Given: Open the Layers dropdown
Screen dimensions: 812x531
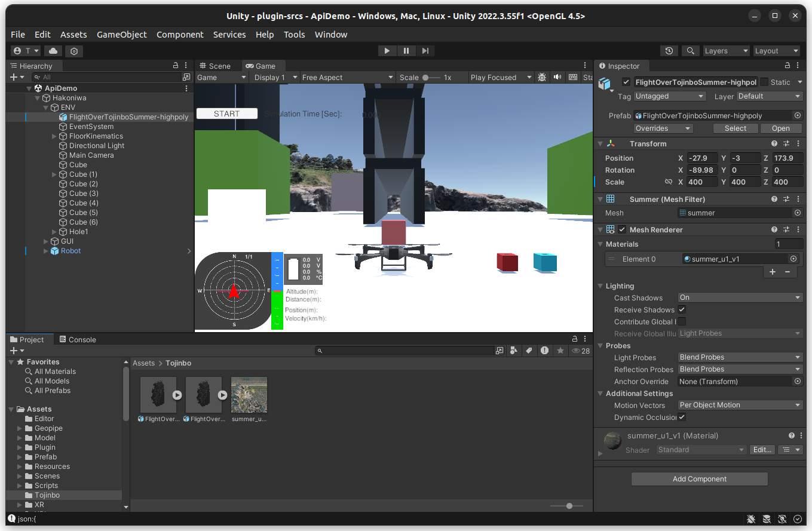Looking at the screenshot, I should [726, 51].
